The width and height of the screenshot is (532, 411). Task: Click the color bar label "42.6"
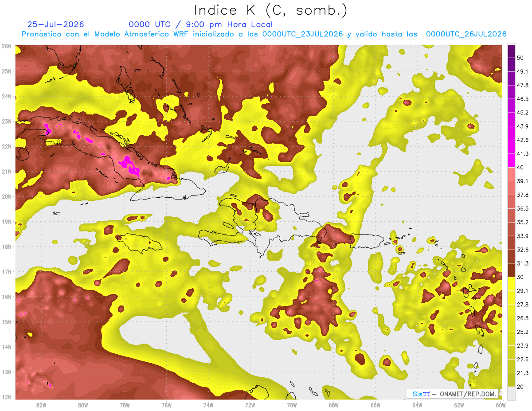click(x=523, y=140)
